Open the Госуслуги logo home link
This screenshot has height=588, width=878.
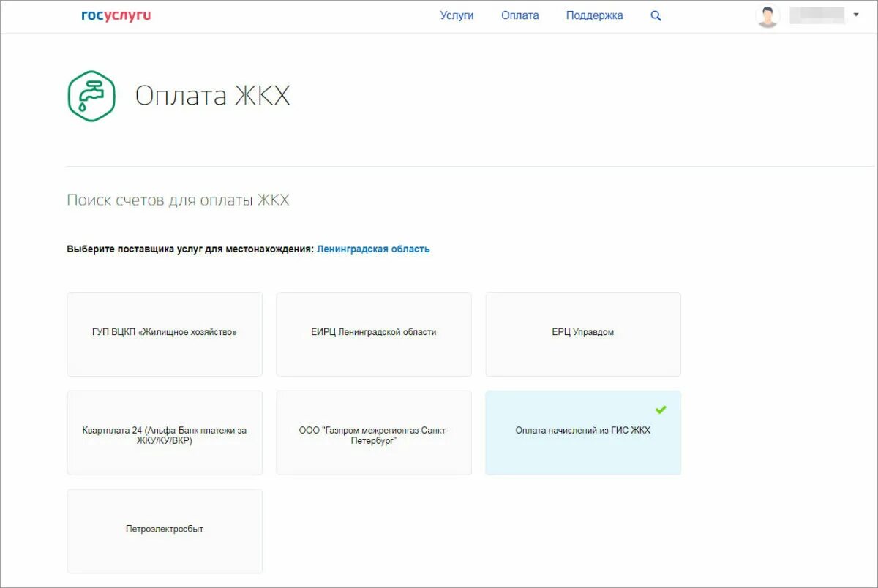tap(116, 15)
